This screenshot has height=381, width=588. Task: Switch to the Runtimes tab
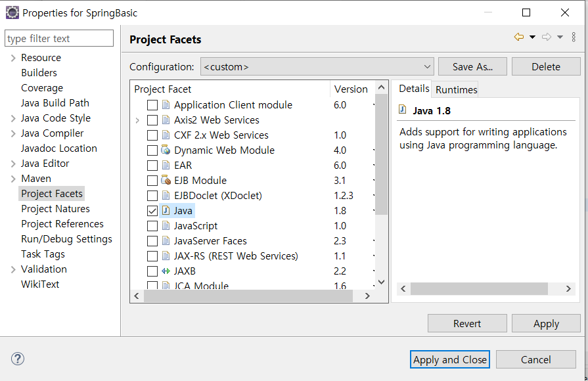tap(456, 89)
